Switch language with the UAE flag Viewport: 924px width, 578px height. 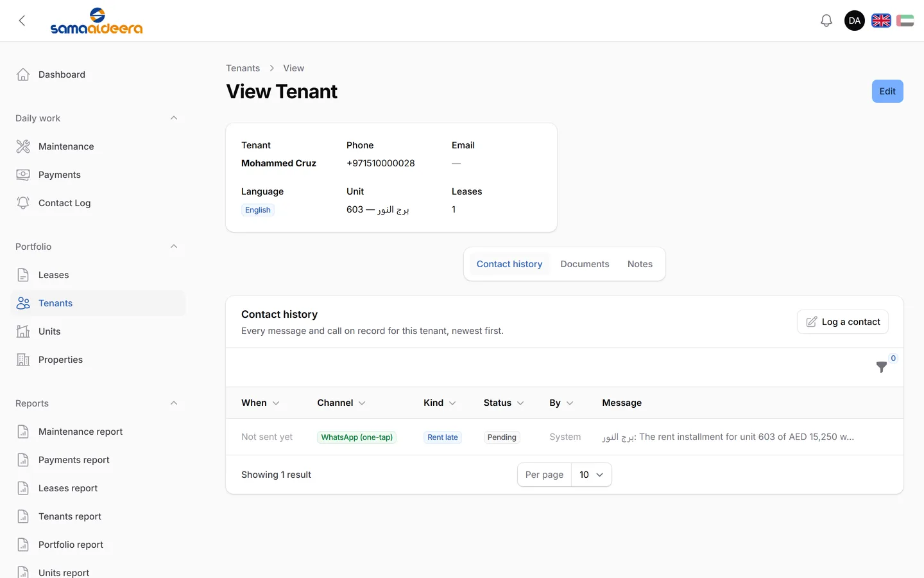[x=905, y=21]
